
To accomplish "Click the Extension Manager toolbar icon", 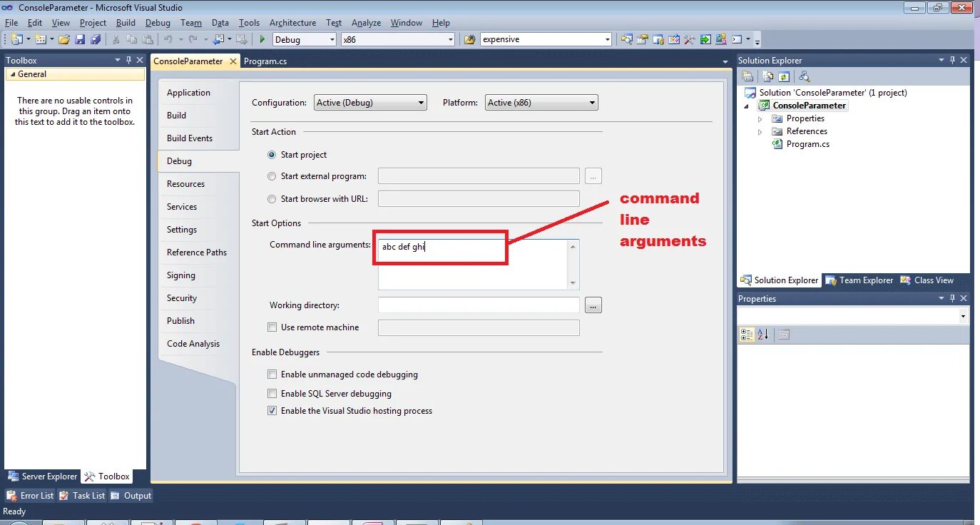I will [x=721, y=39].
